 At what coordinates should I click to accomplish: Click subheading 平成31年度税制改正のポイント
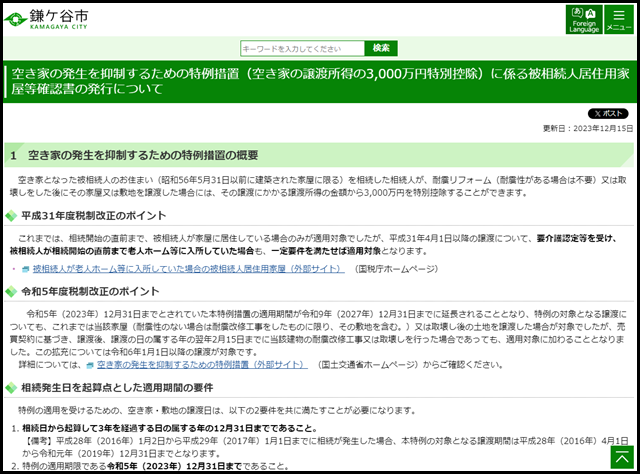coord(94,216)
